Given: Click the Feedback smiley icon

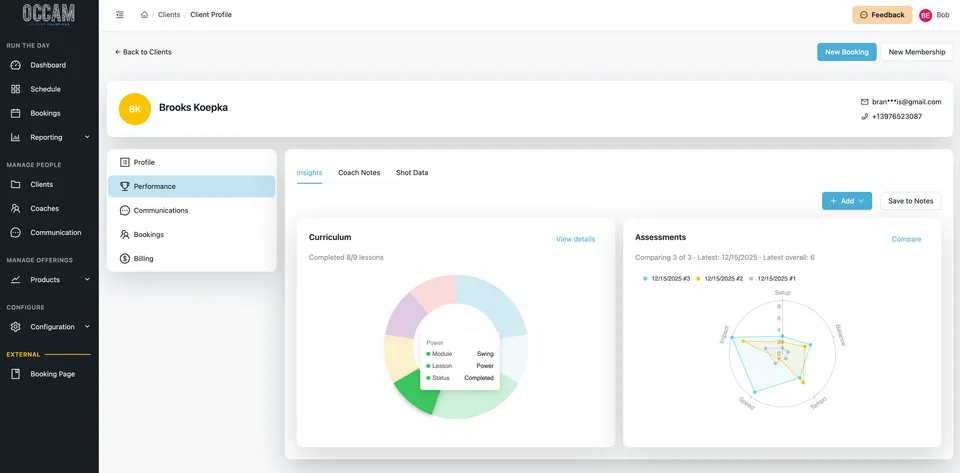Looking at the screenshot, I should coord(863,15).
